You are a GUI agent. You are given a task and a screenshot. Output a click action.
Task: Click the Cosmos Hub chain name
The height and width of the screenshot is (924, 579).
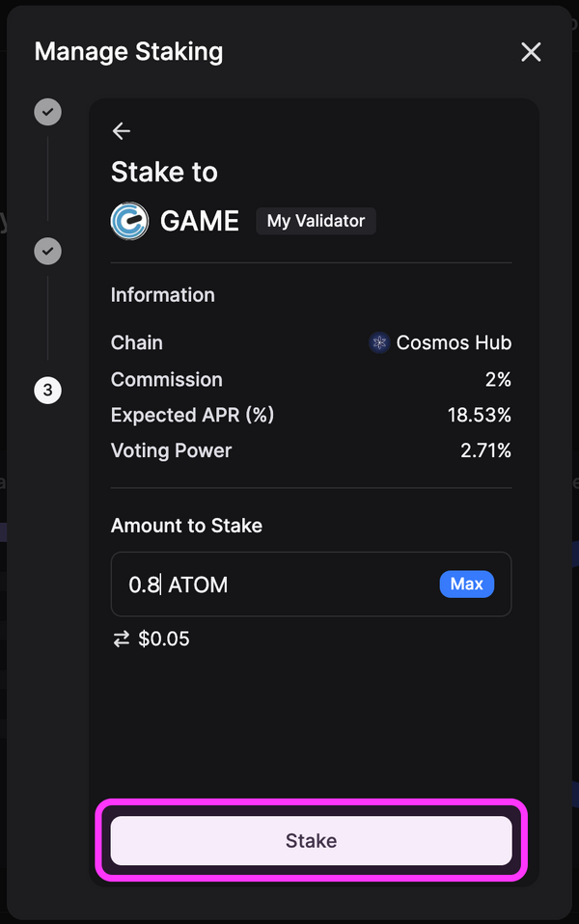point(454,342)
